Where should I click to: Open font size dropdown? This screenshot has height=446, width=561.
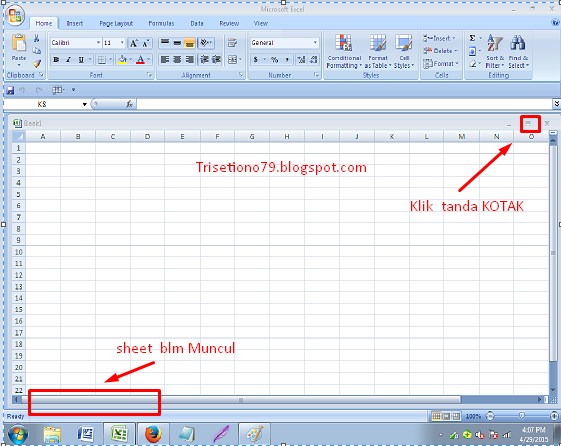pyautogui.click(x=122, y=43)
